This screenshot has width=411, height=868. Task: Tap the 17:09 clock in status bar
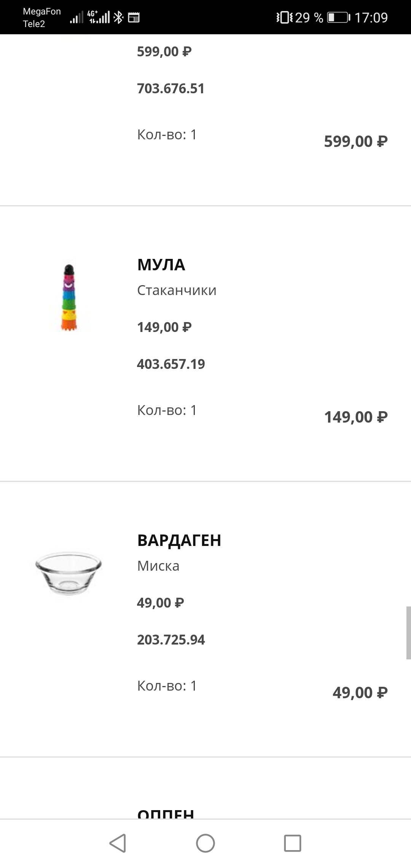click(371, 18)
